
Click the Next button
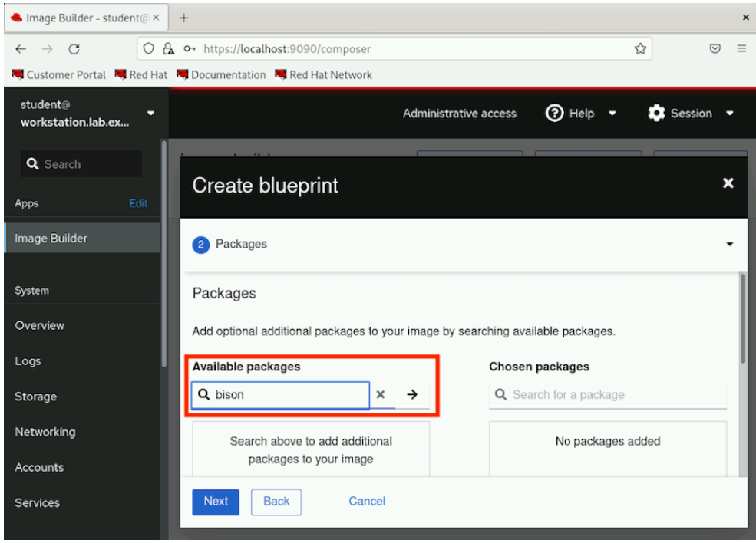click(x=216, y=502)
